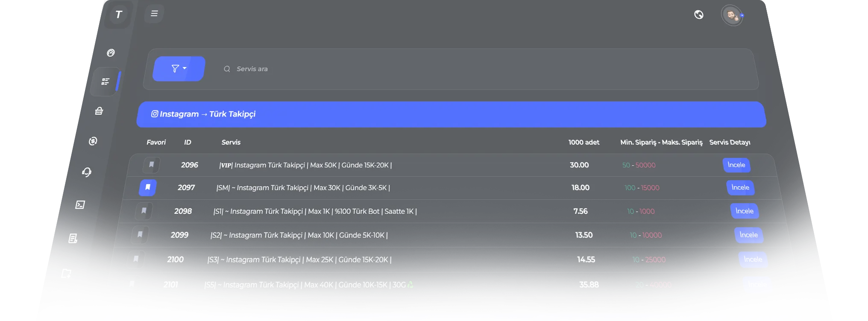Click the price 18.00

581,188
